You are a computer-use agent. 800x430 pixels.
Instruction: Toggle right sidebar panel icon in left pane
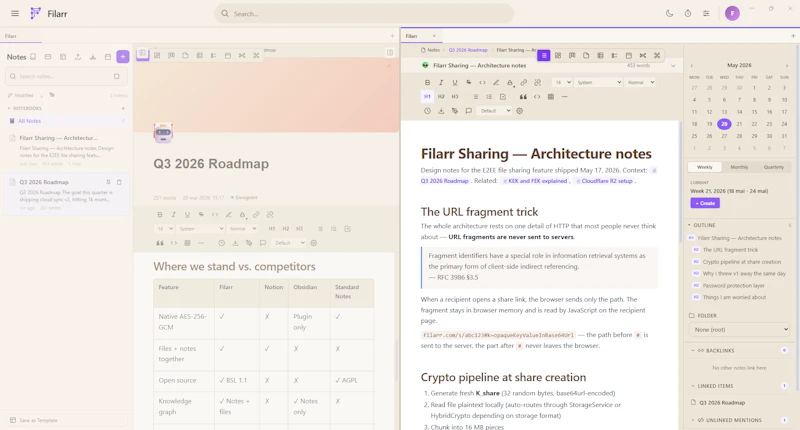coord(390,53)
